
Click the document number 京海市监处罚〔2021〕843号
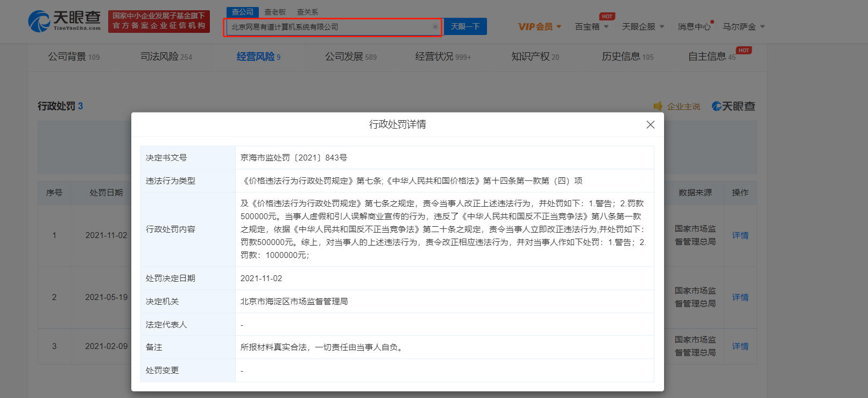coord(294,158)
